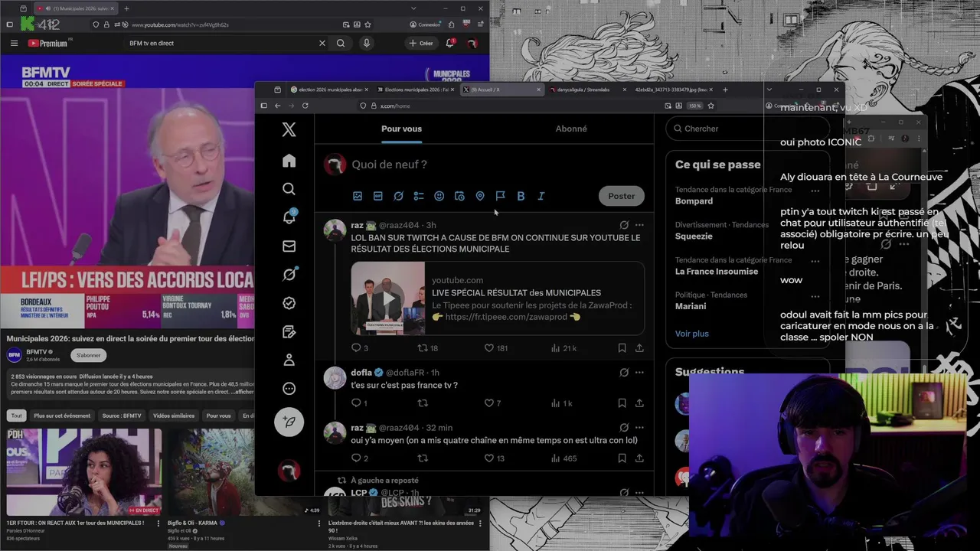Viewport: 980px width, 551px height.
Task: Open Grok icon in X sidebar
Action: pos(289,275)
